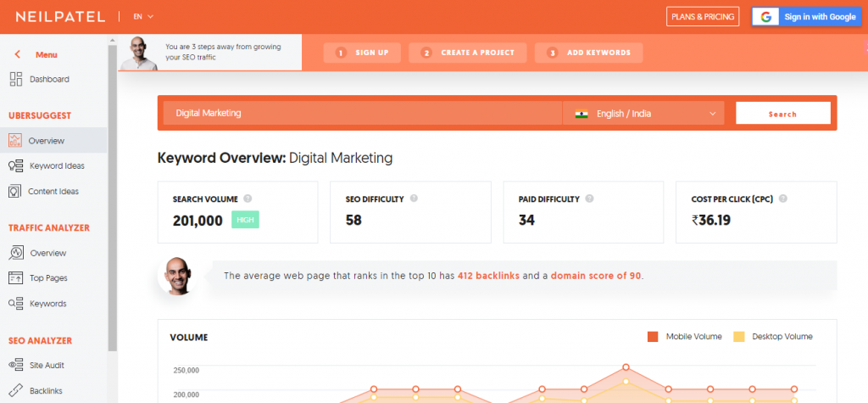Open Ubersuggest Overview menu item
The width and height of the screenshot is (868, 403).
click(53, 141)
